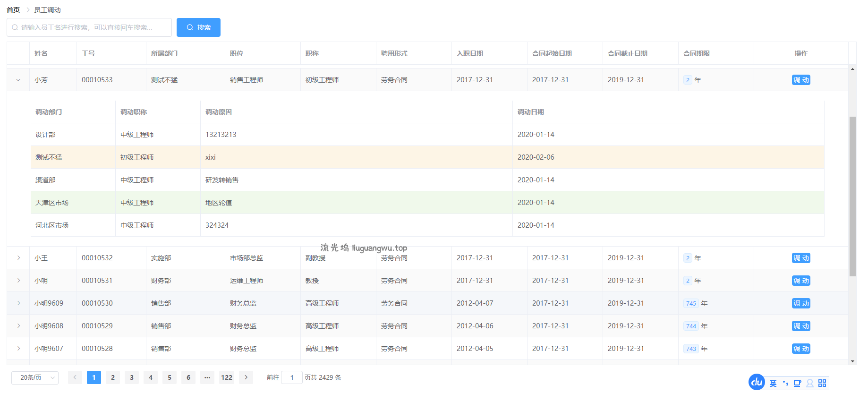Click the magnifier icon in search field

(x=15, y=27)
